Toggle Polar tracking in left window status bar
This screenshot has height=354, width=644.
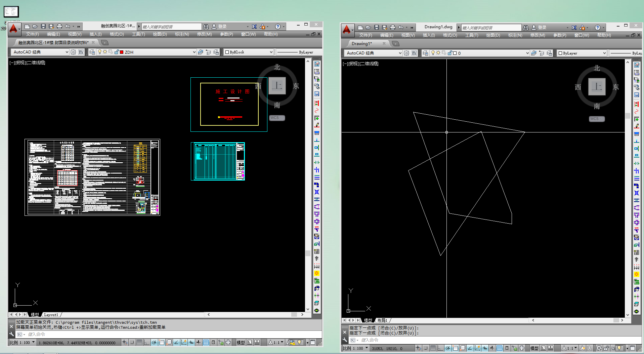[154, 343]
